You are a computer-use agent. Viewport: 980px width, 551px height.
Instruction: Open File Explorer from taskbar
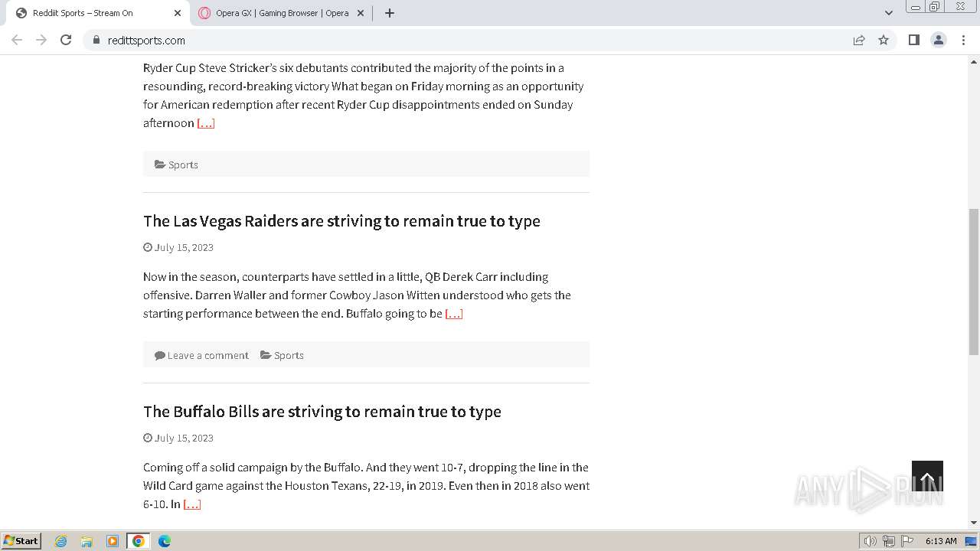point(87,541)
